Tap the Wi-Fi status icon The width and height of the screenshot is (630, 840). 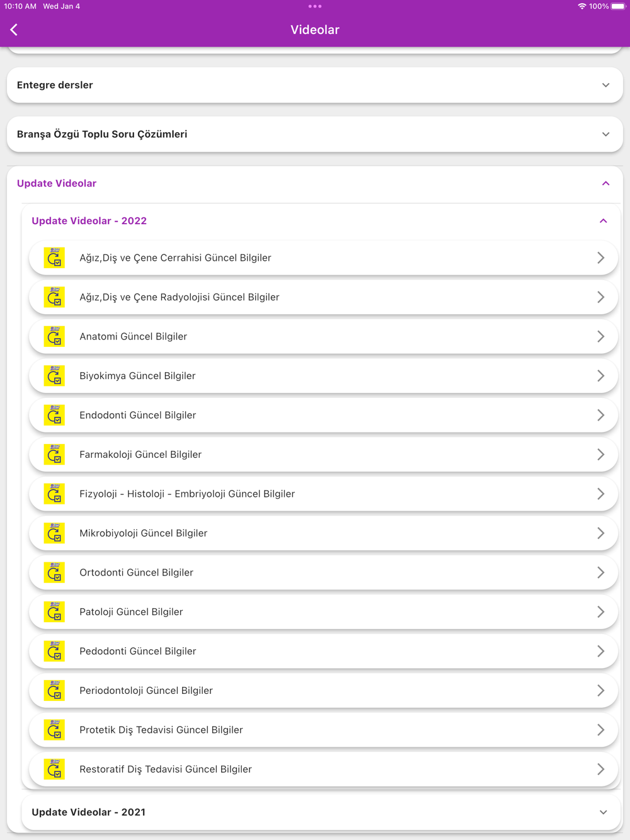(581, 6)
